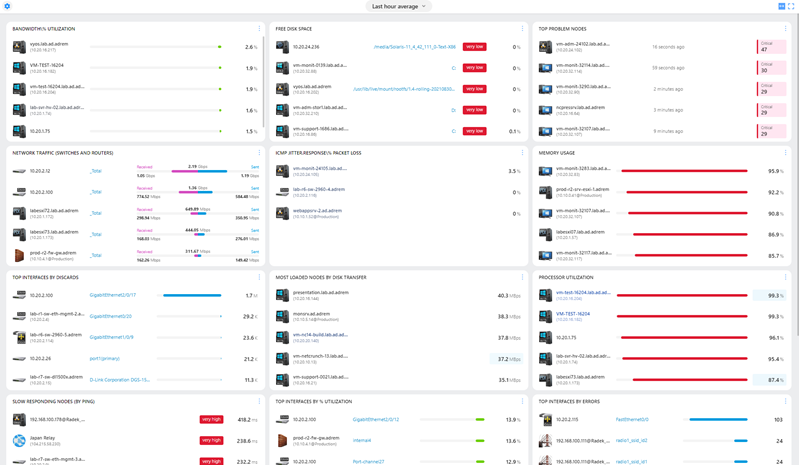The width and height of the screenshot is (799, 465).
Task: Click the lab-r6-sw-2960-5.adrem device icon in Discards
Action: pyautogui.click(x=19, y=337)
